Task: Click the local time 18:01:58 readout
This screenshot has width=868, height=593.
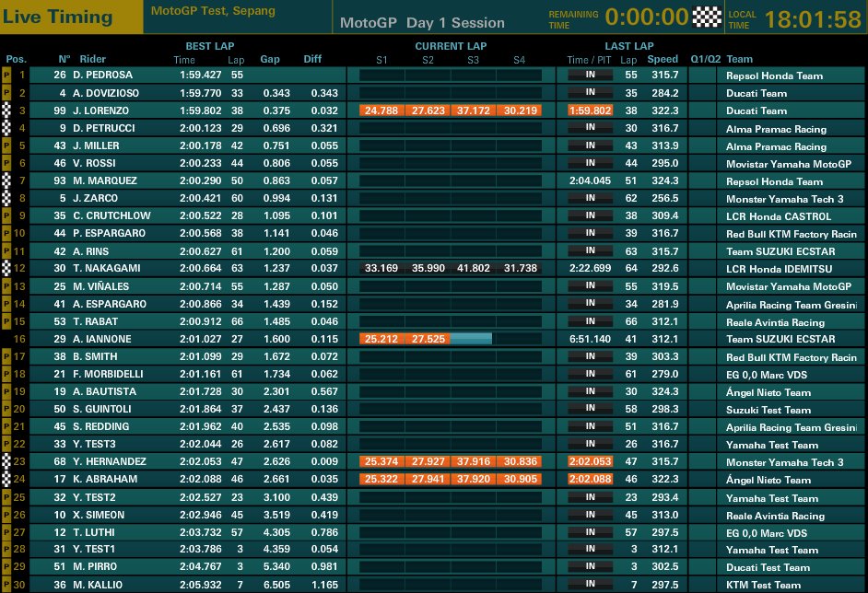Action: (x=813, y=19)
